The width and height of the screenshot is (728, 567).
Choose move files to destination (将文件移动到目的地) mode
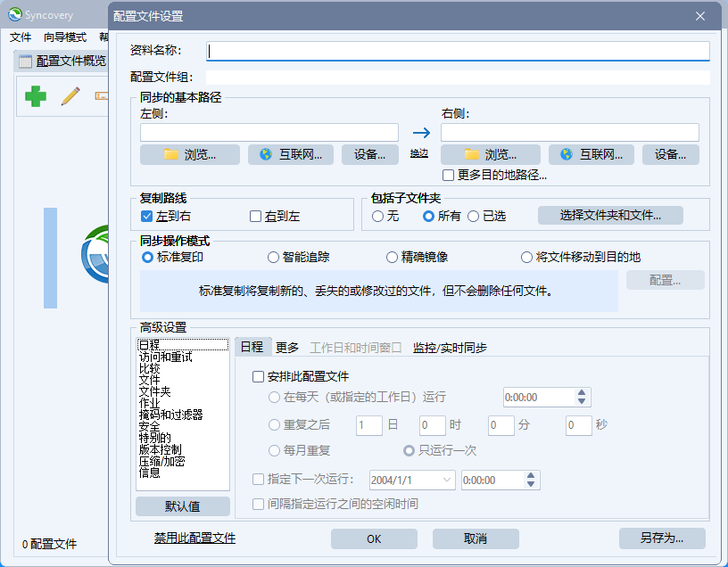point(526,257)
